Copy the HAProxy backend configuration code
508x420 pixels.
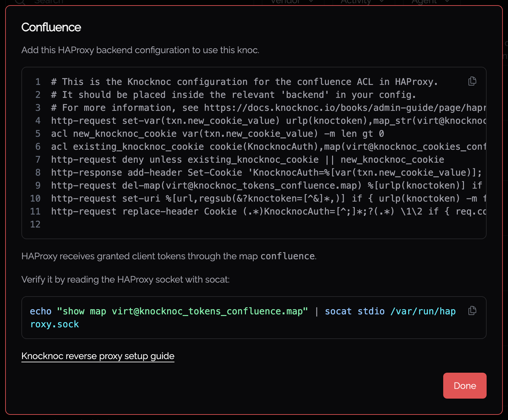[472, 81]
